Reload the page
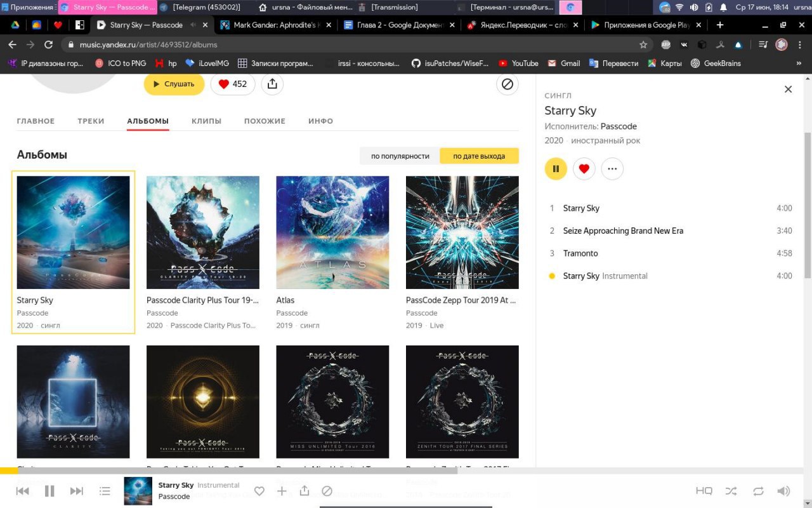Screen dimensions: 812x508 click(48, 44)
